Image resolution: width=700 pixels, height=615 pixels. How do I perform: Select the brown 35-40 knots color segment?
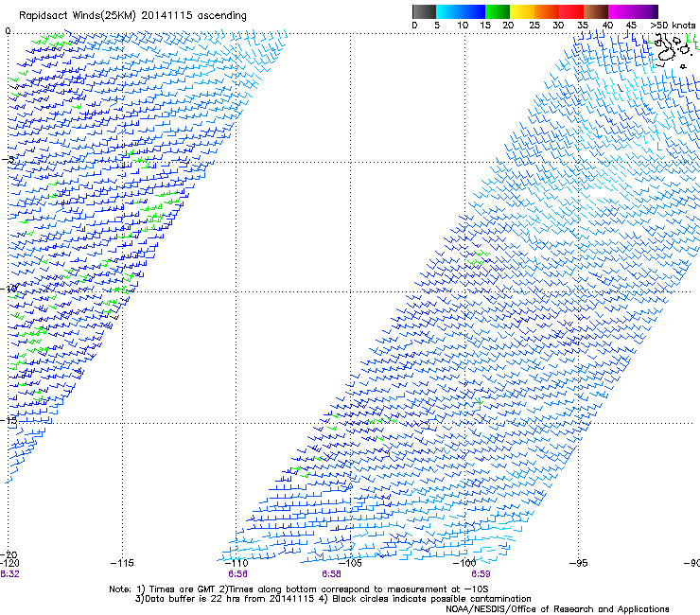tap(596, 11)
